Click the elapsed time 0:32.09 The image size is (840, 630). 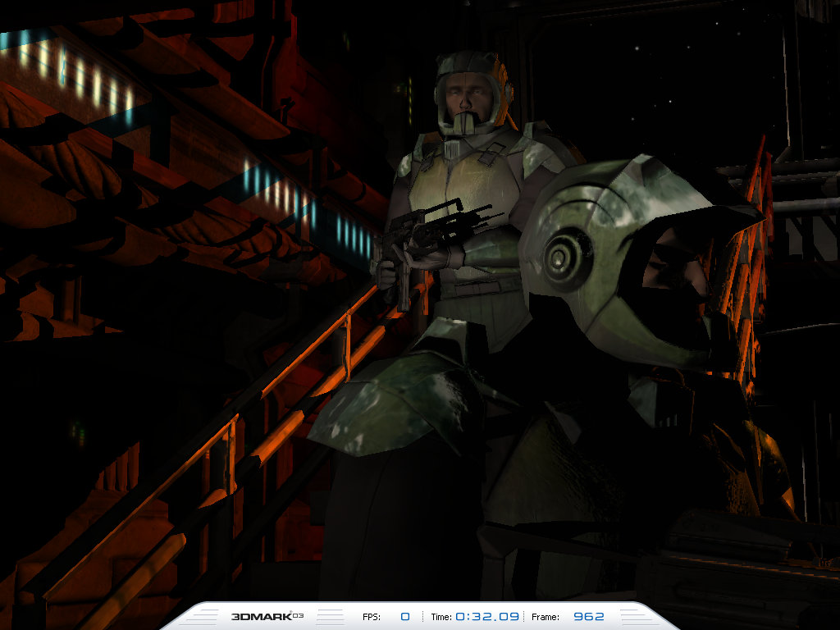pyautogui.click(x=487, y=617)
